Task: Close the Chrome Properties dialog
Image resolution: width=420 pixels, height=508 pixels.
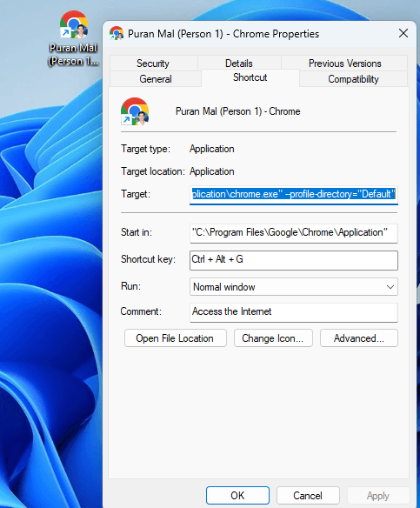Action: pos(403,33)
